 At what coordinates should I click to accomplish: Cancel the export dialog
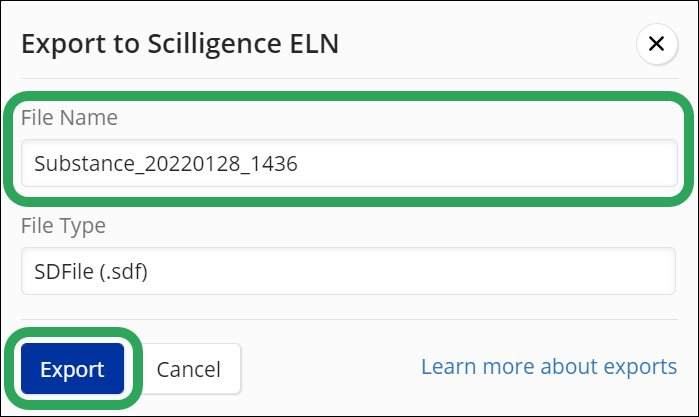[x=188, y=369]
